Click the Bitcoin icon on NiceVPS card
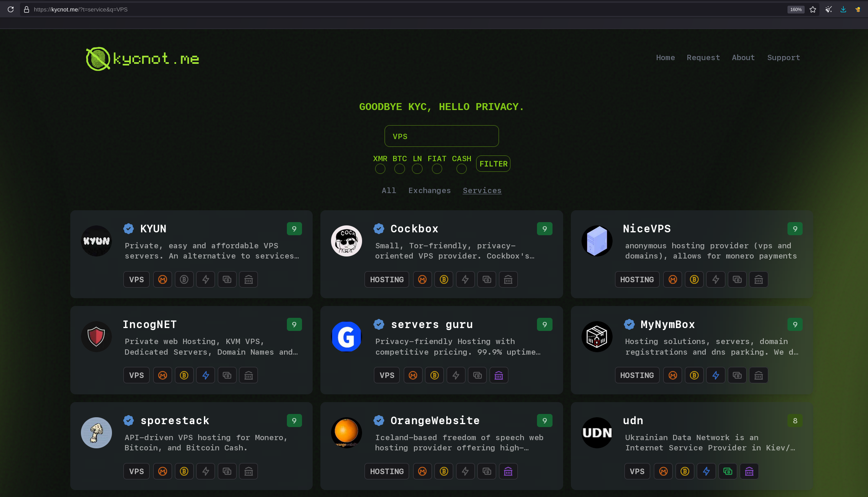Viewport: 868px width, 497px height. click(x=694, y=279)
